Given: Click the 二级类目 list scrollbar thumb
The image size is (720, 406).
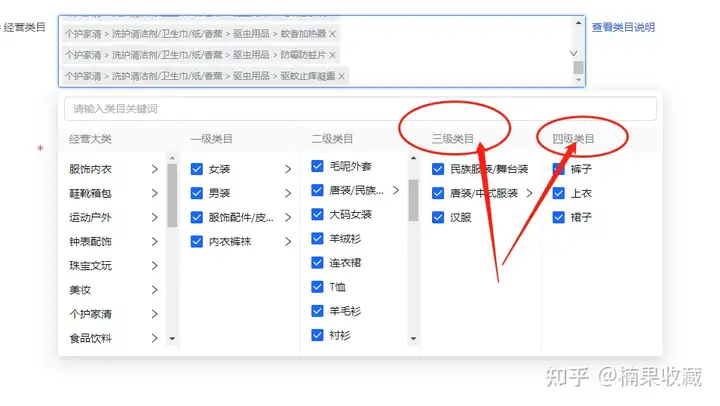Looking at the screenshot, I should point(413,200).
